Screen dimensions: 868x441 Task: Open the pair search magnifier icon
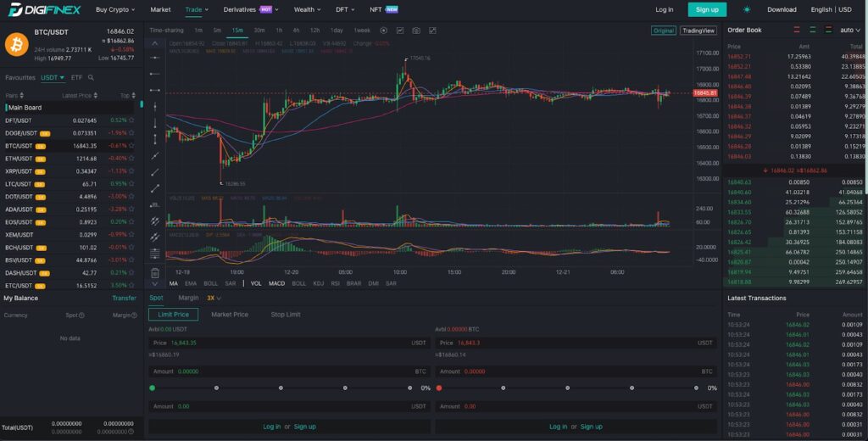[91, 78]
